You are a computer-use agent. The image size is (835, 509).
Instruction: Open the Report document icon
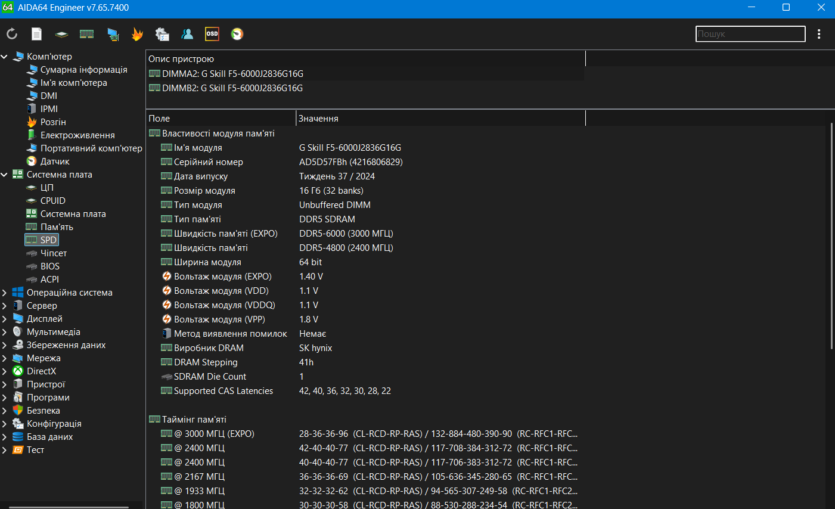tap(36, 34)
